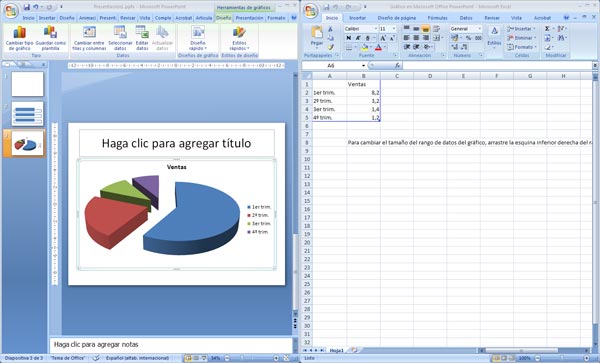Click the AutoSum sigma icon
600x363 pixels.
547,29
